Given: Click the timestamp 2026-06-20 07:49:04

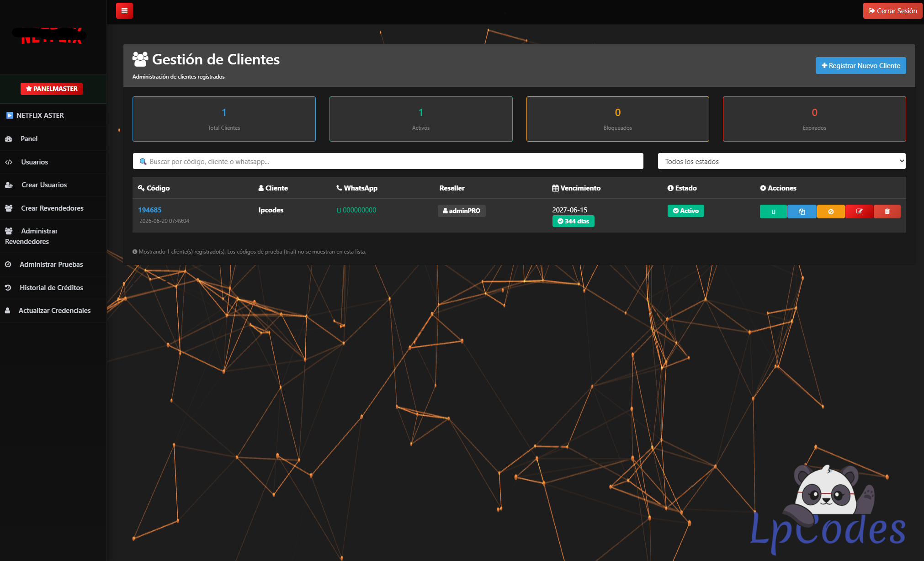Looking at the screenshot, I should tap(164, 221).
